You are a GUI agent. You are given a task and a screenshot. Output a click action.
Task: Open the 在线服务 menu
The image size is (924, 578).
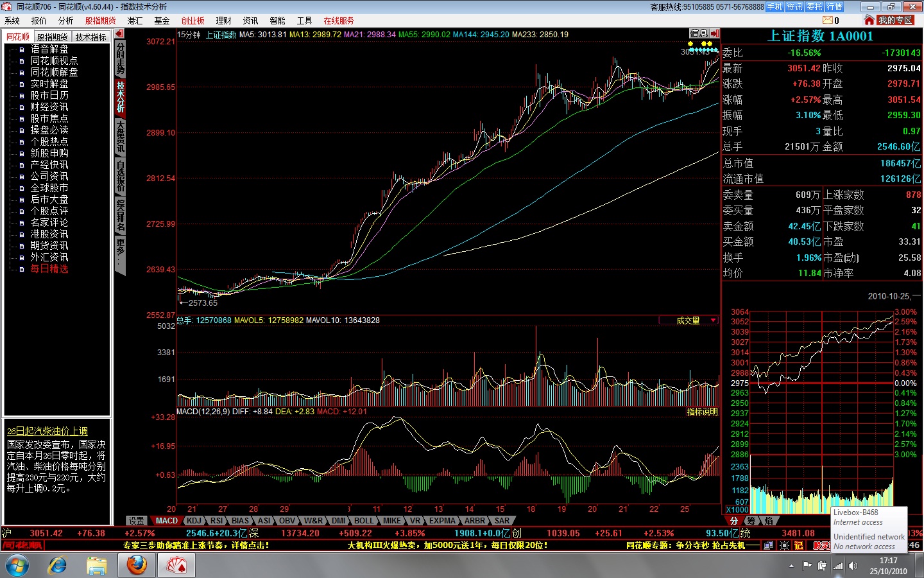pyautogui.click(x=339, y=21)
